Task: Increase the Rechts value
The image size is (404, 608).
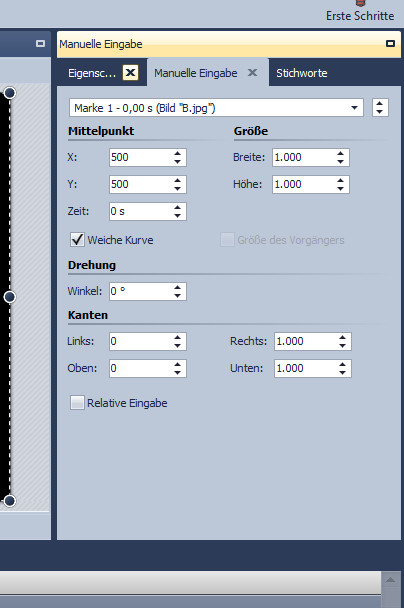Action: point(342,337)
